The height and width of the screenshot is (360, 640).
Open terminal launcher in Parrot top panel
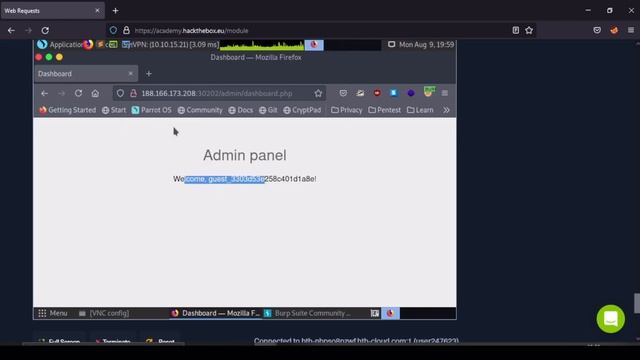(113, 44)
